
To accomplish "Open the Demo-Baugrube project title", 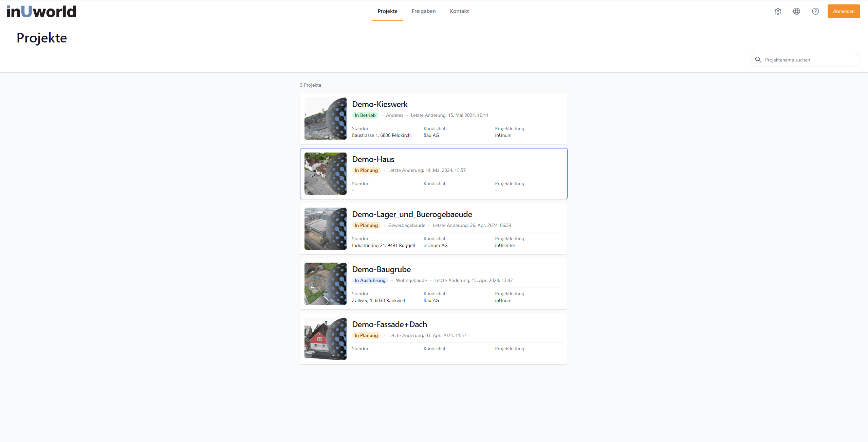I will point(381,269).
